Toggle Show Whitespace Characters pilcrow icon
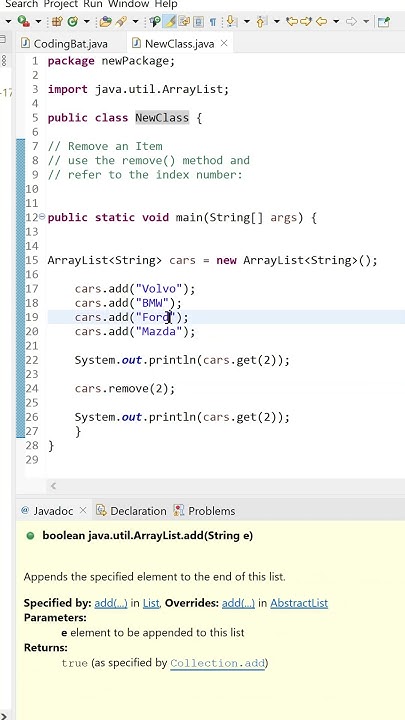 point(213,21)
